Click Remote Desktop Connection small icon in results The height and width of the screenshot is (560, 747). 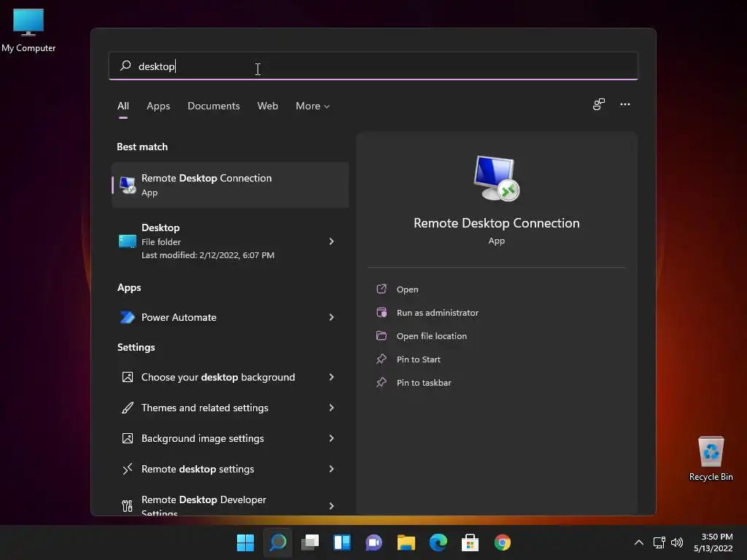(127, 184)
